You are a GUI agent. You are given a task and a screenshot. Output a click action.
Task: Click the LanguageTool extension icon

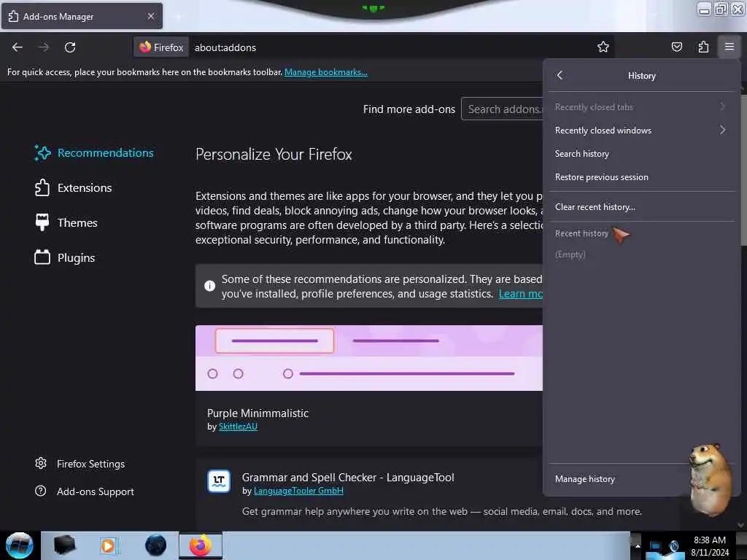pyautogui.click(x=219, y=481)
